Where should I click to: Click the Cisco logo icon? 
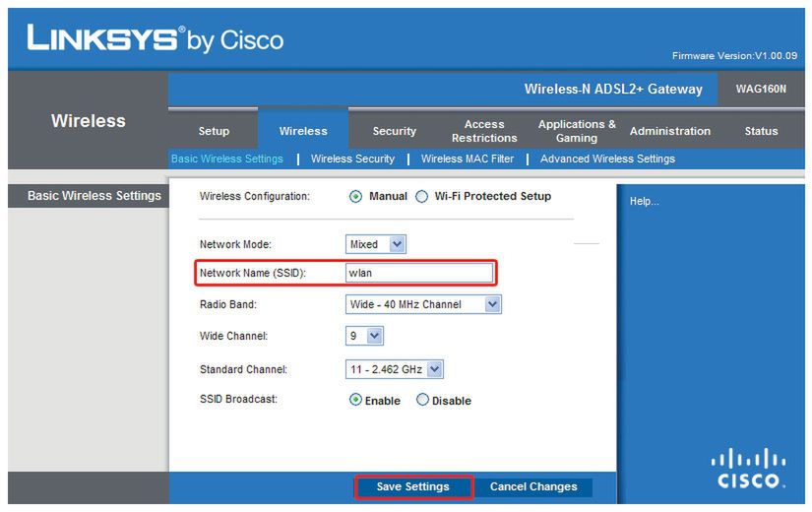pyautogui.click(x=750, y=469)
